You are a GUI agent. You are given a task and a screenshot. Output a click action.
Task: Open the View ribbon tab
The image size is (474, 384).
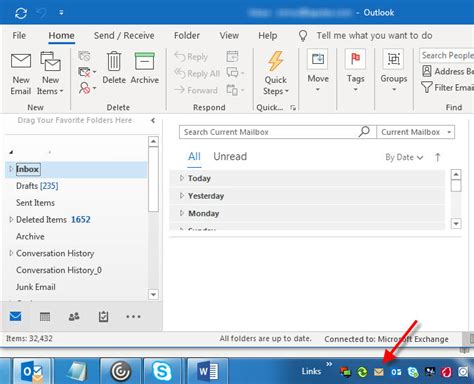pos(229,35)
